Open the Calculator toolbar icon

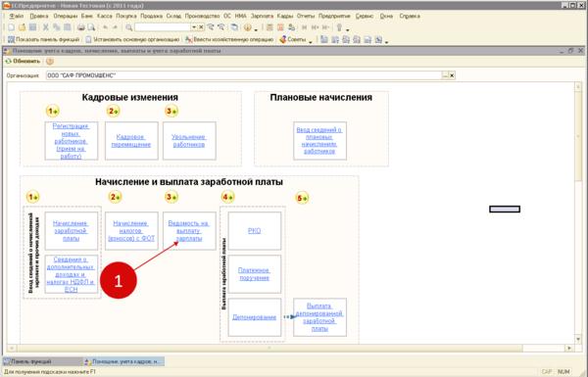point(269,27)
